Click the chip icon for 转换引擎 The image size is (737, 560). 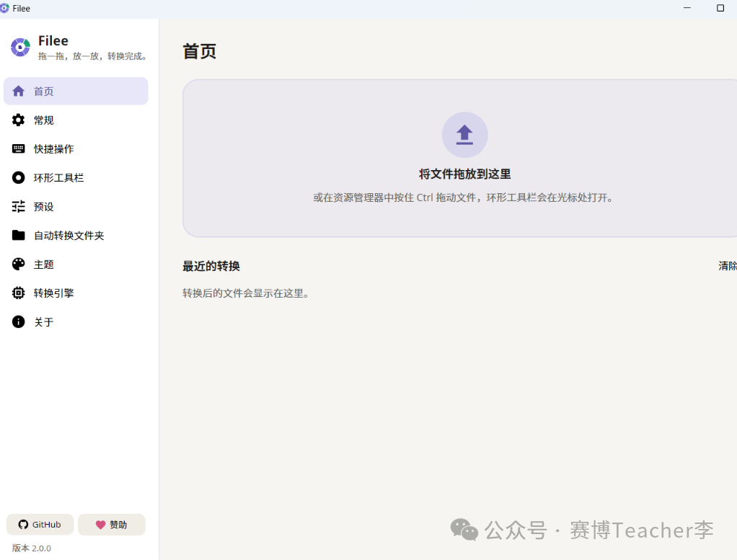pyautogui.click(x=18, y=293)
